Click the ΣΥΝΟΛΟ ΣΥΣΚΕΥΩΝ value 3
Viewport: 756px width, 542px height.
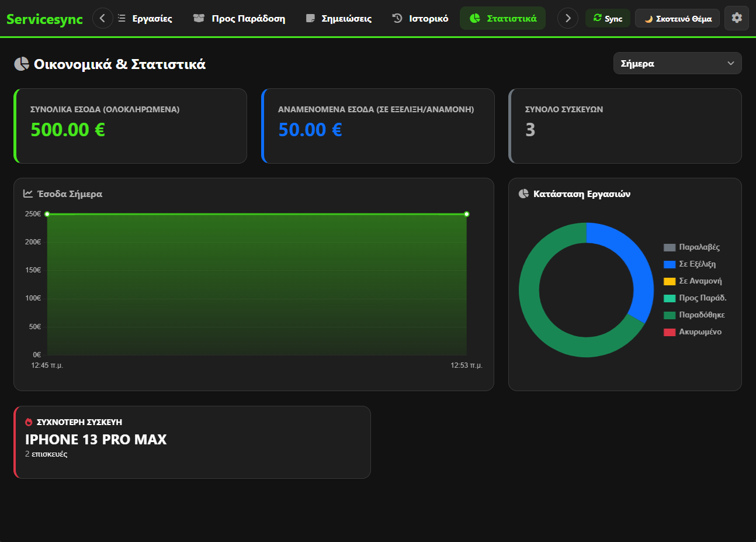(x=530, y=130)
